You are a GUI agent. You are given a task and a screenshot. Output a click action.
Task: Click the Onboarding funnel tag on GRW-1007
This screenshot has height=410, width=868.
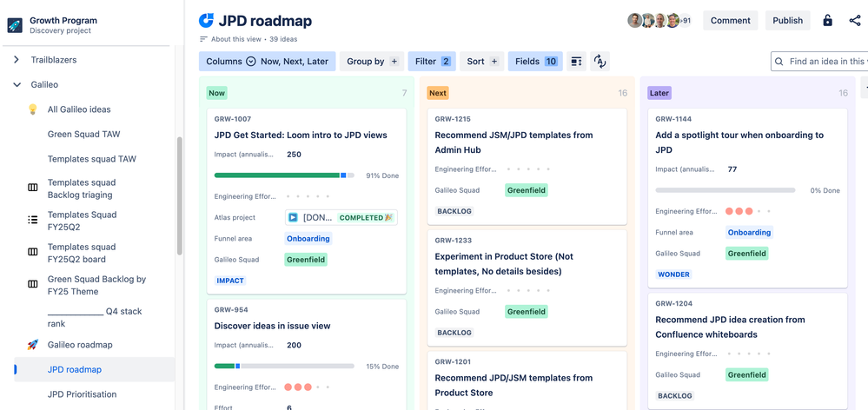(x=308, y=239)
